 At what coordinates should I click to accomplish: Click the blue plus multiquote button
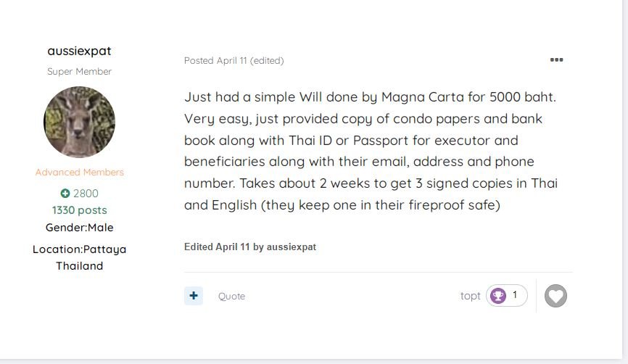coord(194,296)
